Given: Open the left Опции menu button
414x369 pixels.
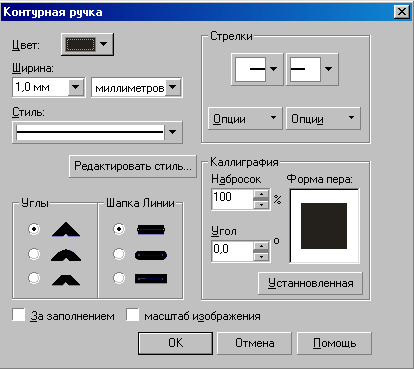Looking at the screenshot, I should click(x=245, y=118).
